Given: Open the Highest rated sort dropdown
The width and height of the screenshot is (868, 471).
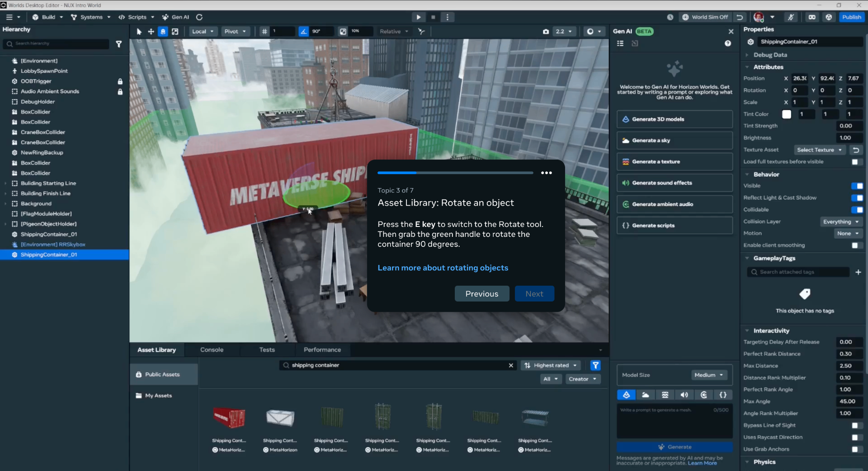Looking at the screenshot, I should coord(551,365).
